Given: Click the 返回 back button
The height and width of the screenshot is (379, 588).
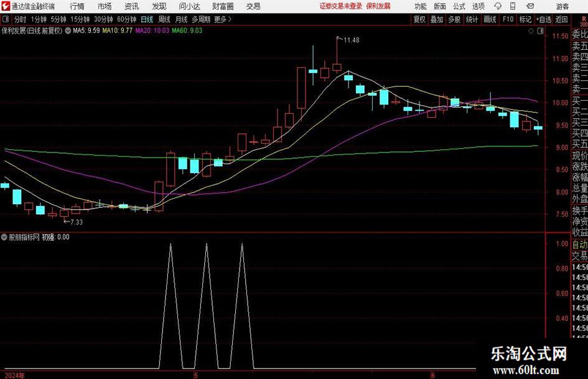Looking at the screenshot, I should tap(561, 19).
